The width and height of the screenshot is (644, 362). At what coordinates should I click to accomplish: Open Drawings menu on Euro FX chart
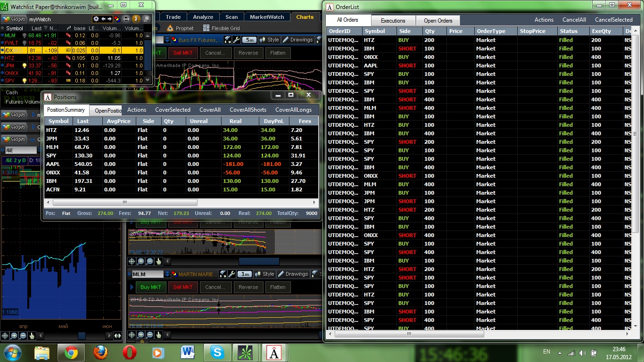pos(297,40)
